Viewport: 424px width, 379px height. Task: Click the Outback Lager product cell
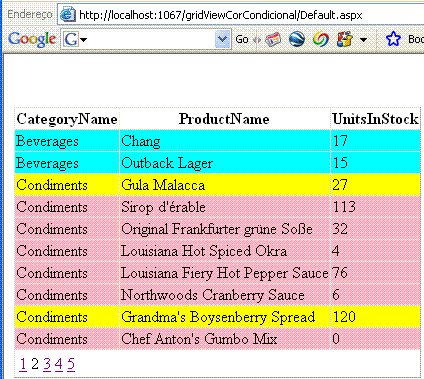tap(225, 163)
